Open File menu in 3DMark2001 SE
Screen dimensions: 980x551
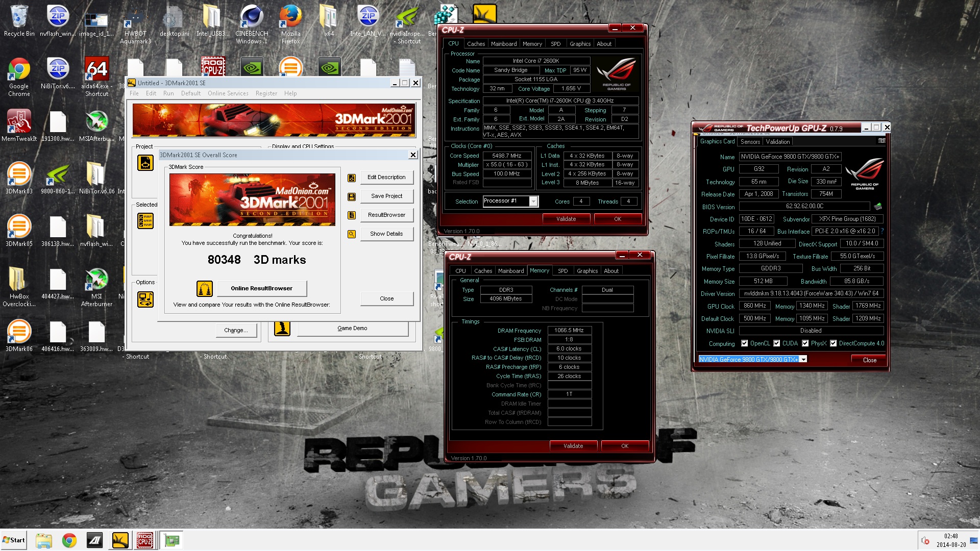[134, 93]
